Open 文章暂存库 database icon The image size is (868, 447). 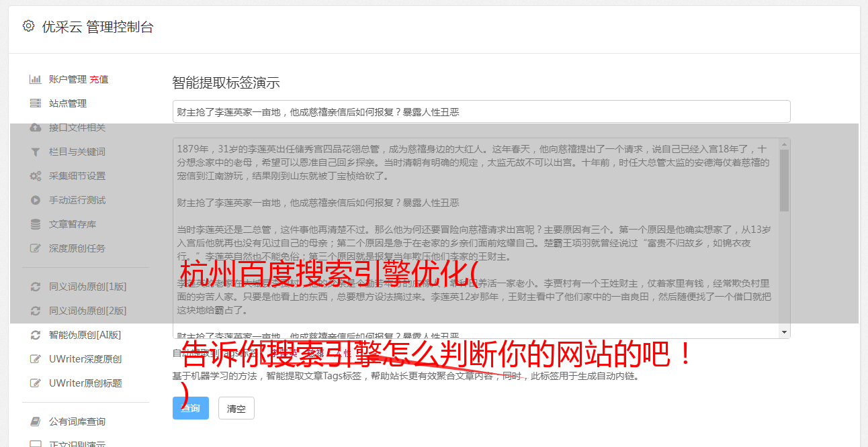tap(36, 224)
